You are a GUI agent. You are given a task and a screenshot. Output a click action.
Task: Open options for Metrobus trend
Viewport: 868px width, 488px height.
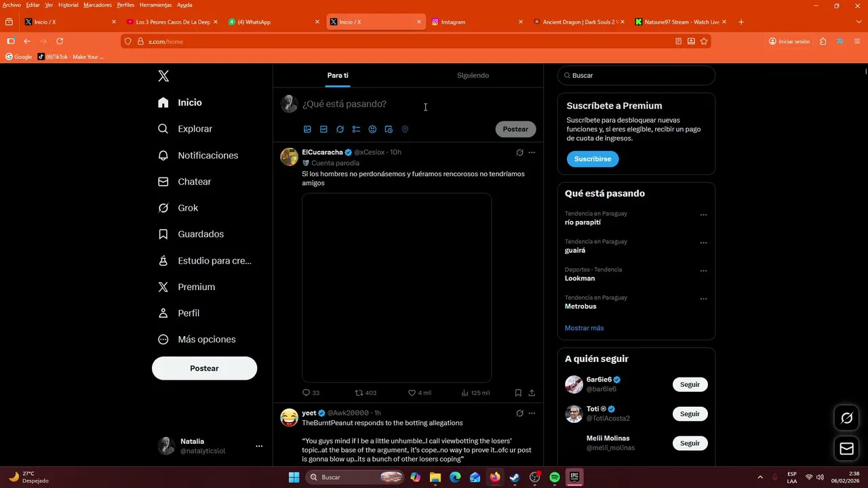703,299
